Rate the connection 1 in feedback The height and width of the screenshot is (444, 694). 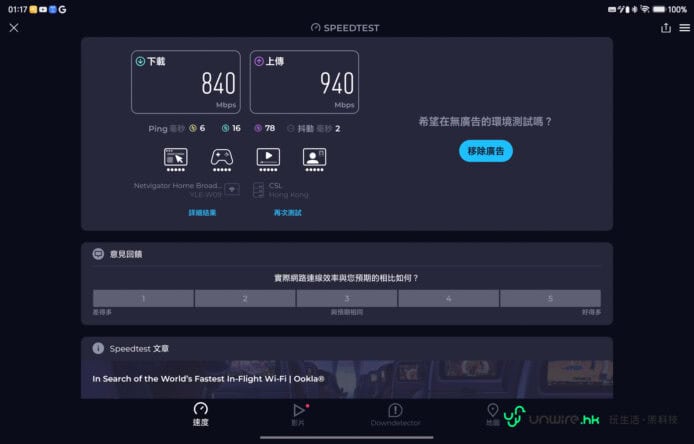(x=143, y=298)
